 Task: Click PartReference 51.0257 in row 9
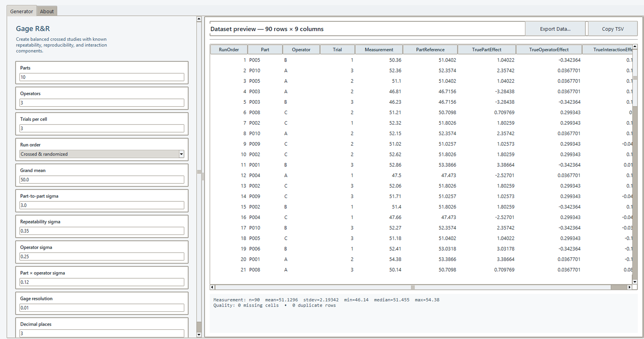coord(430,144)
